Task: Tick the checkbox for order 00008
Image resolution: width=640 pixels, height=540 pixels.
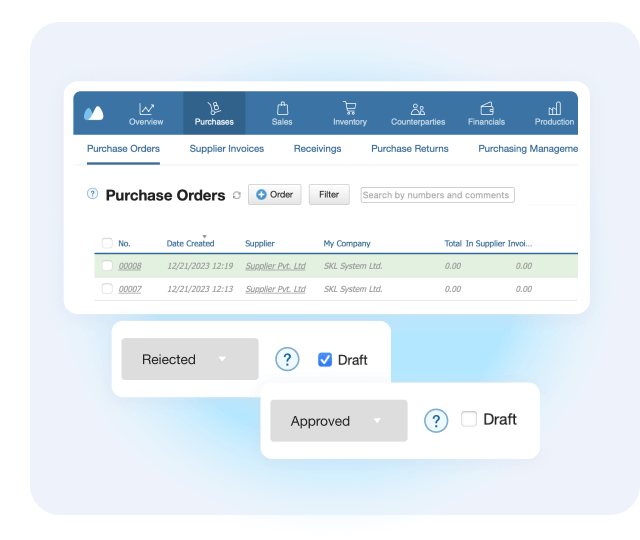Action: click(107, 266)
